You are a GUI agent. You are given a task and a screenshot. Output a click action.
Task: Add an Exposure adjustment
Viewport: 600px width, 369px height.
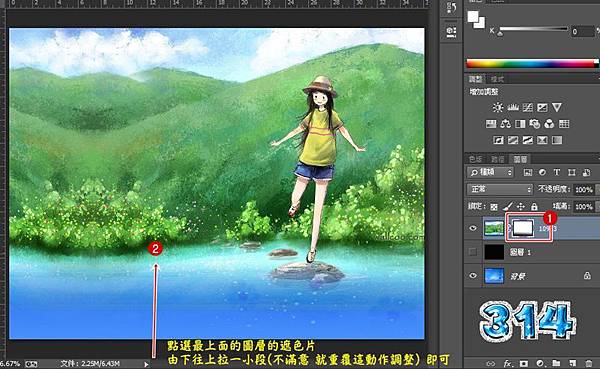point(542,108)
